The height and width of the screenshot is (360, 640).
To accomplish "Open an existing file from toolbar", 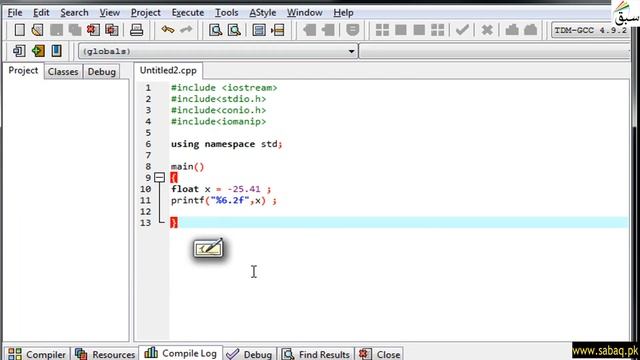I will (x=38, y=30).
